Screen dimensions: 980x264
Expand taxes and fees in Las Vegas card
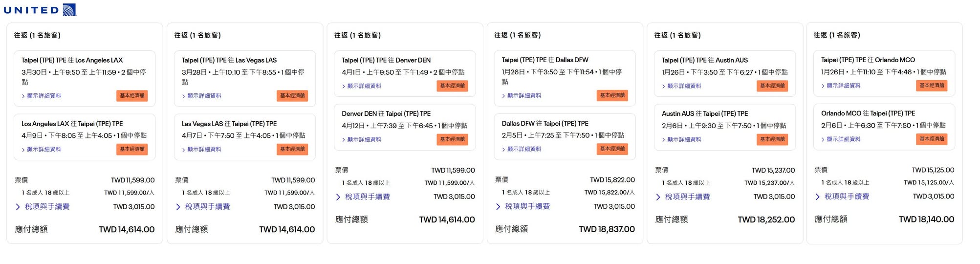coord(207,207)
